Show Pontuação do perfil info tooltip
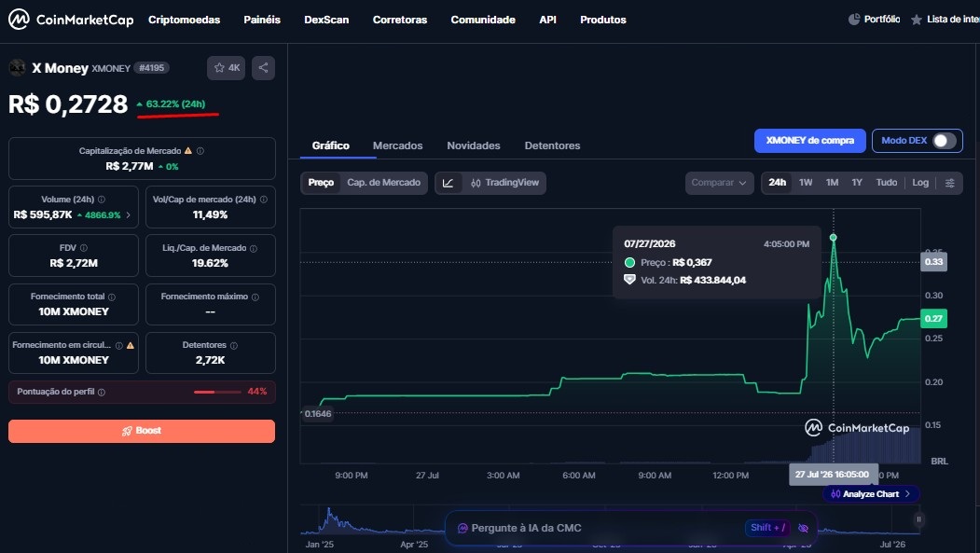Screen dimensions: 980x553 (x=102, y=392)
